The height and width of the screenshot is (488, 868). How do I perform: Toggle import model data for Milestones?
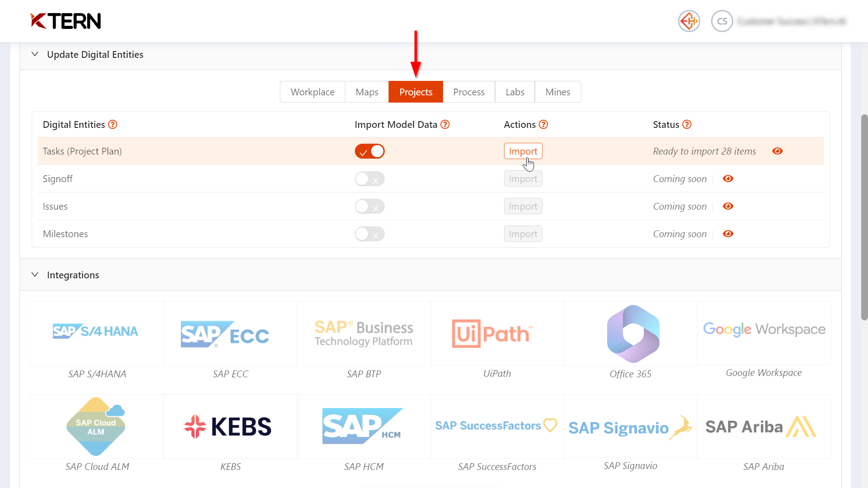369,234
